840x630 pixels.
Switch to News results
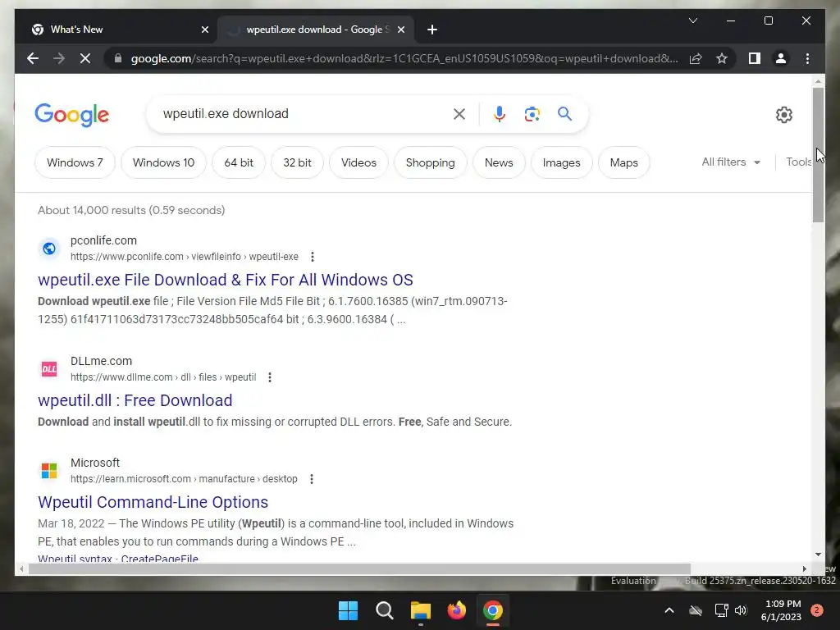pos(499,162)
